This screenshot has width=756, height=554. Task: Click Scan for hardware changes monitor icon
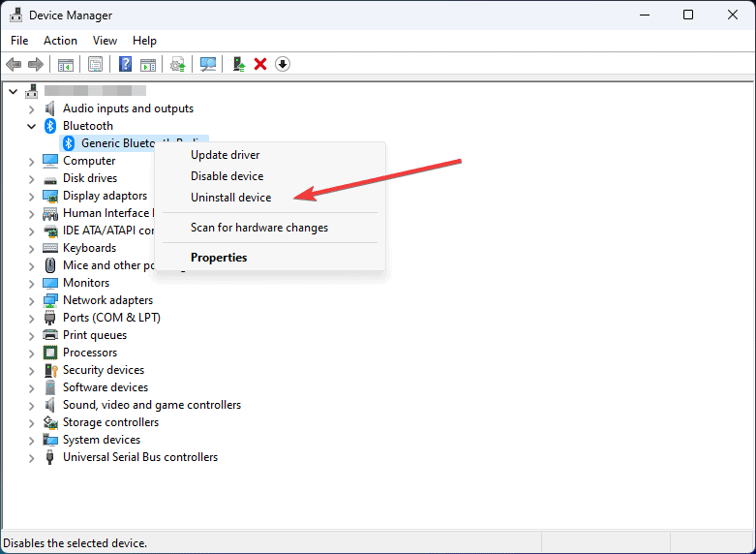(208, 64)
